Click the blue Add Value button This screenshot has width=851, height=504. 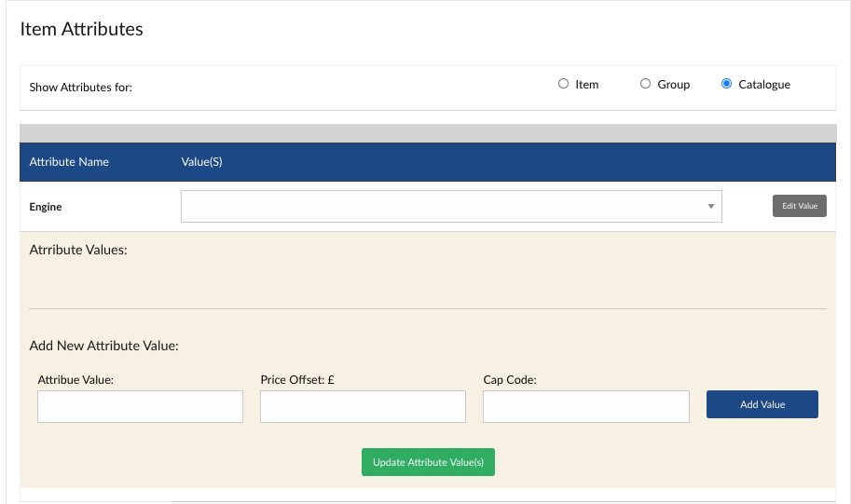point(762,404)
